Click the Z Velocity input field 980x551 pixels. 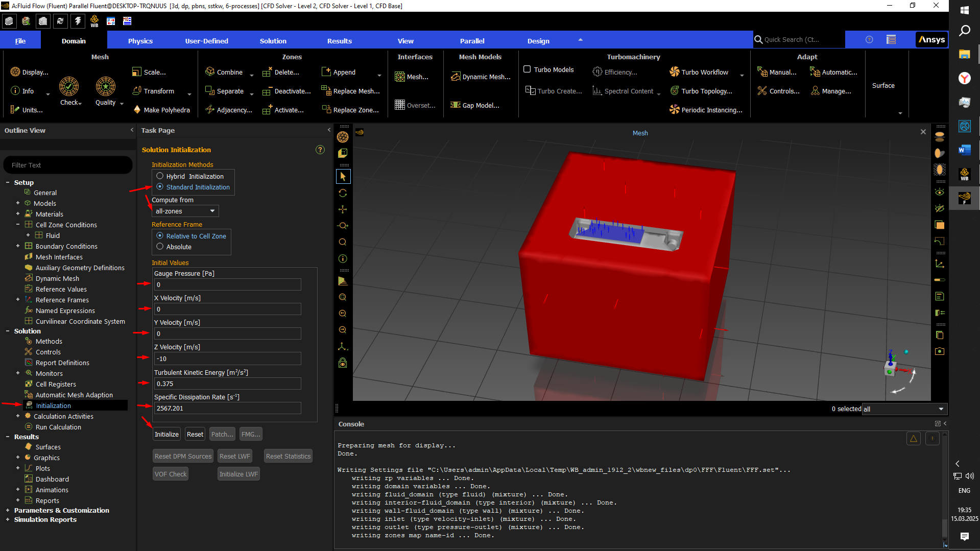tap(227, 358)
